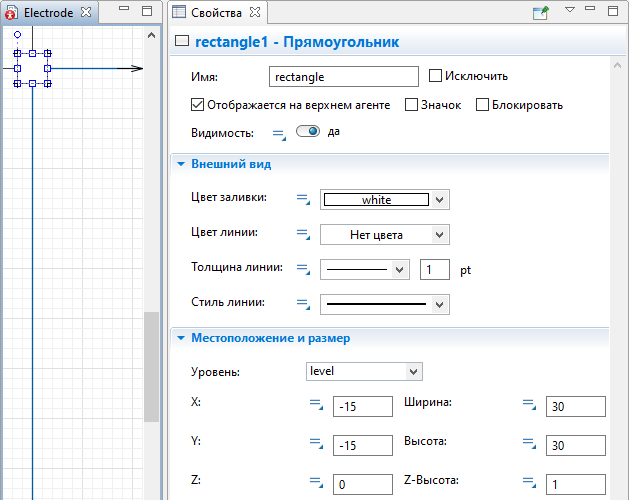Switch Высота static/dynamic icon
This screenshot has height=500, width=629.
coord(529,443)
